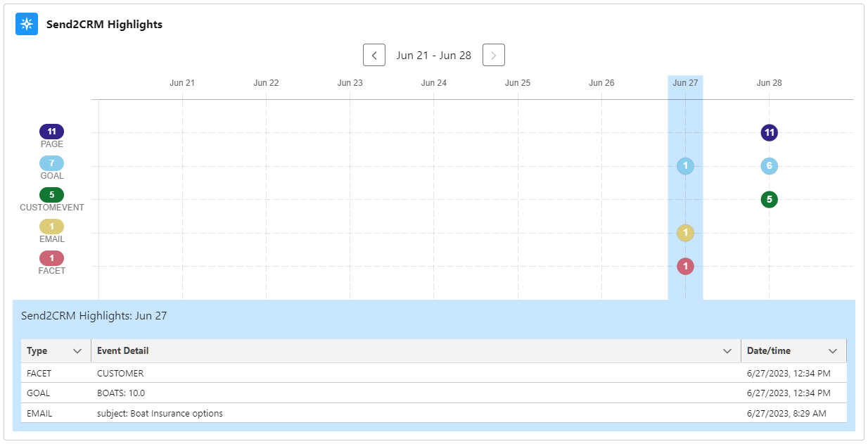Select the GOAL legend badge showing 7

point(51,163)
